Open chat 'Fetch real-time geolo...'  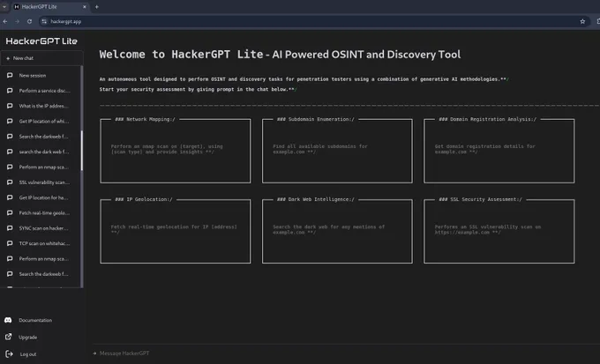coord(41,213)
